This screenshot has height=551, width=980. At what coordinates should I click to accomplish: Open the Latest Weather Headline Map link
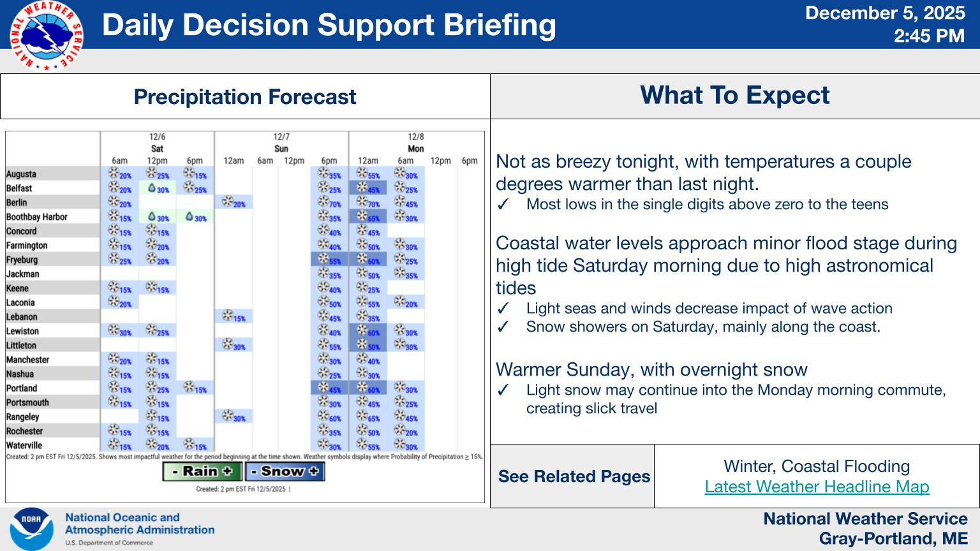(x=817, y=487)
